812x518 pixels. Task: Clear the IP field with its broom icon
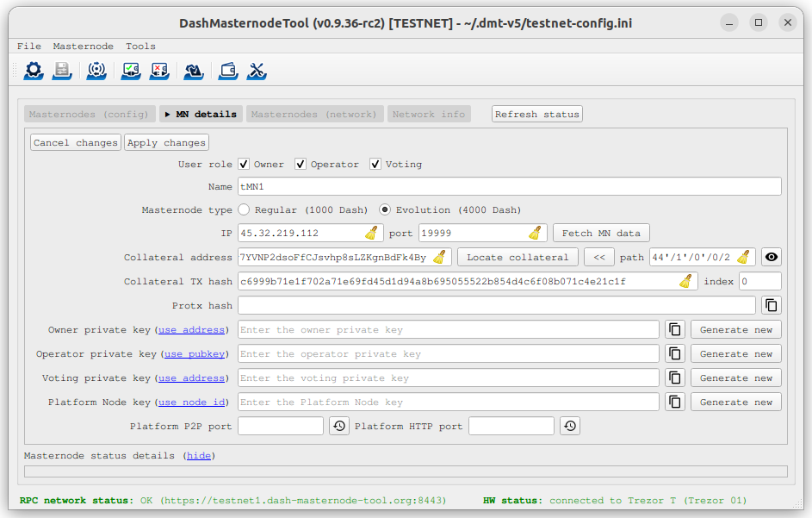[x=371, y=233]
